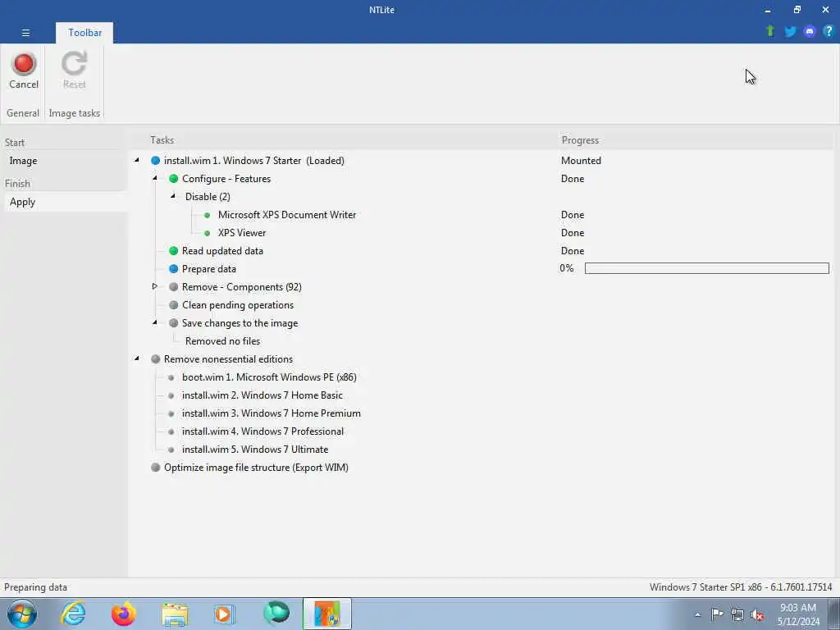Click the Reset image tasks icon
Image resolution: width=840 pixels, height=630 pixels.
click(x=74, y=71)
